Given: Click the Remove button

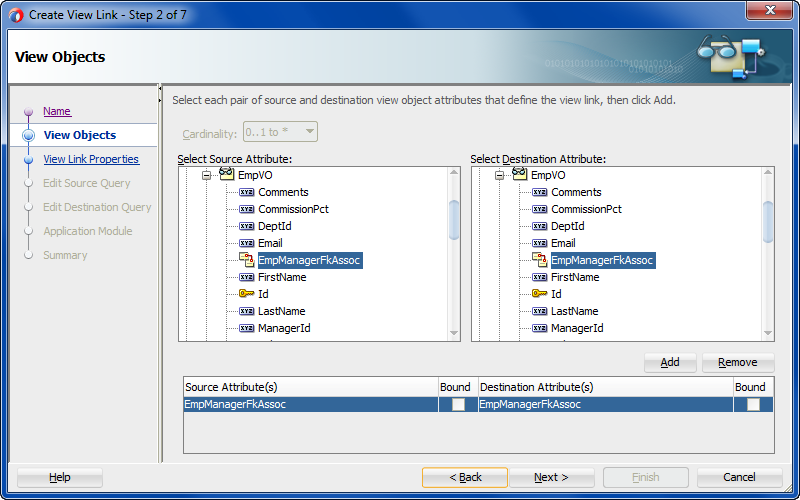Looking at the screenshot, I should tap(738, 362).
